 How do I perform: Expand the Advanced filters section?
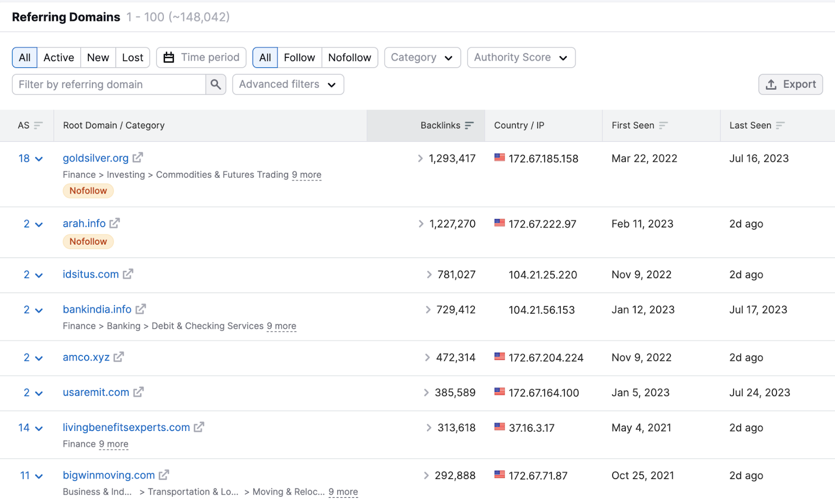(x=288, y=84)
